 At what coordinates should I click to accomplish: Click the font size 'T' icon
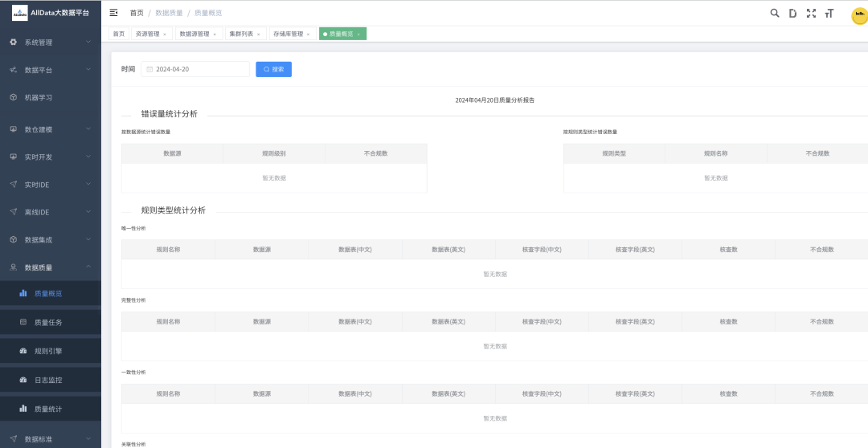[829, 14]
